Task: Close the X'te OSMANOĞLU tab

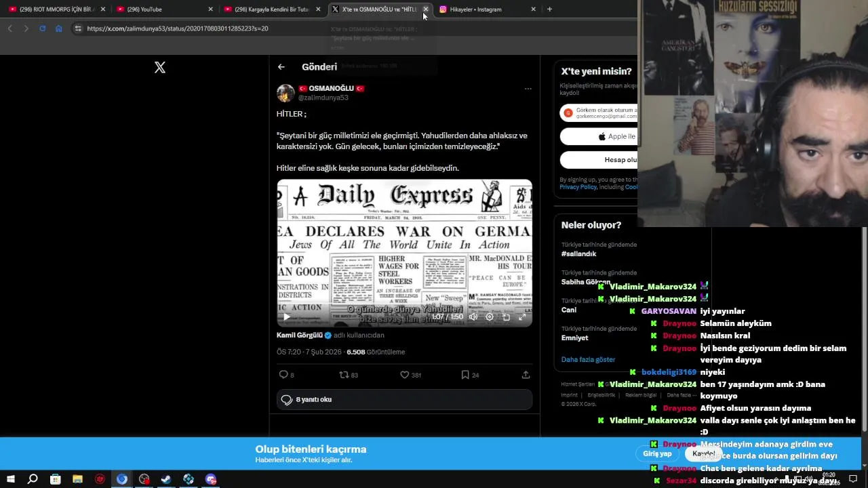Action: [x=426, y=9]
